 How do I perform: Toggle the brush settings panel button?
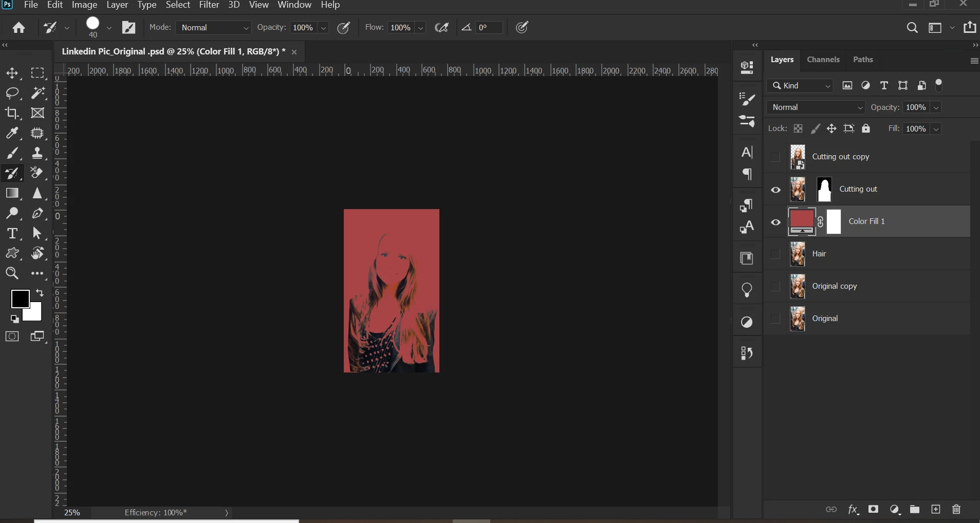(x=128, y=28)
